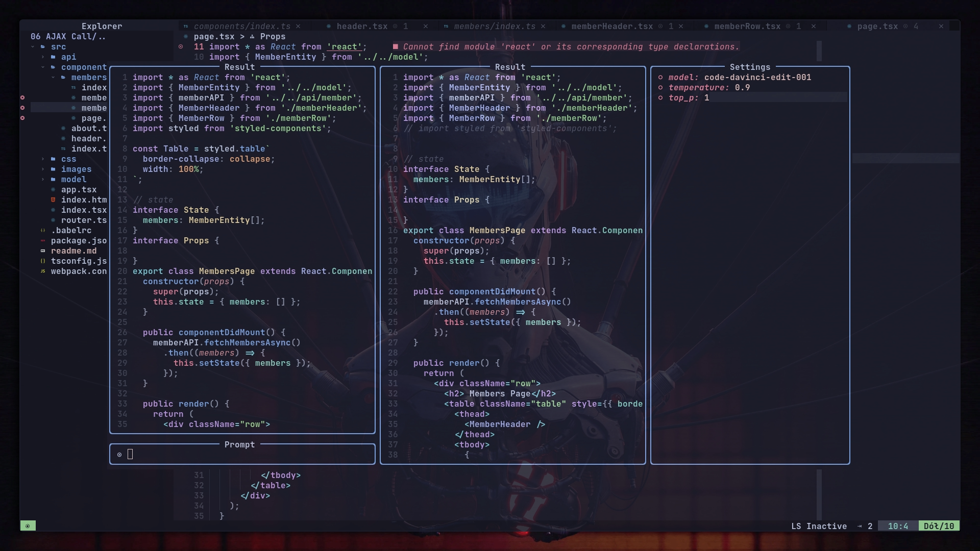This screenshot has width=980, height=551.
Task: Click the HTML icon next to index.htm
Action: point(53,200)
